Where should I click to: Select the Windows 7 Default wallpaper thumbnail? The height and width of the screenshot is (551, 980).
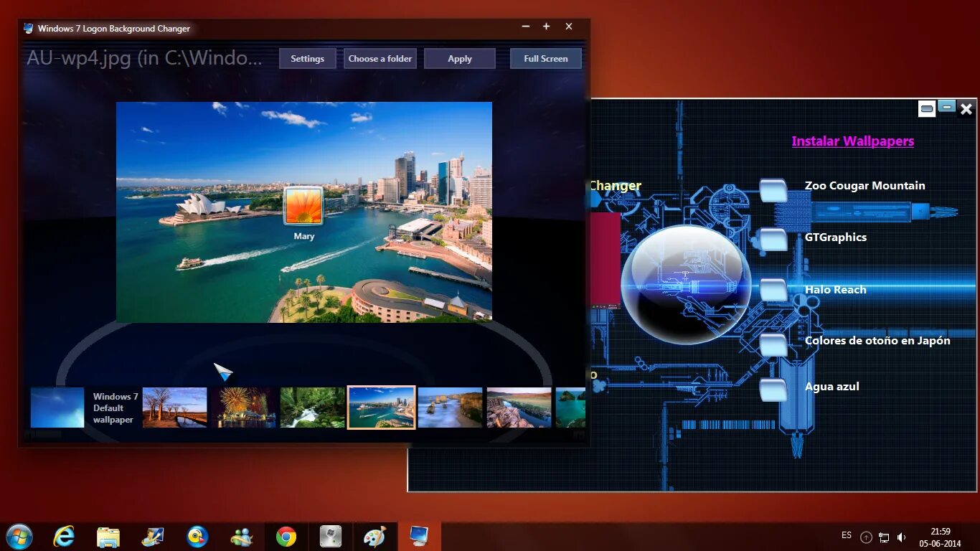coord(57,408)
